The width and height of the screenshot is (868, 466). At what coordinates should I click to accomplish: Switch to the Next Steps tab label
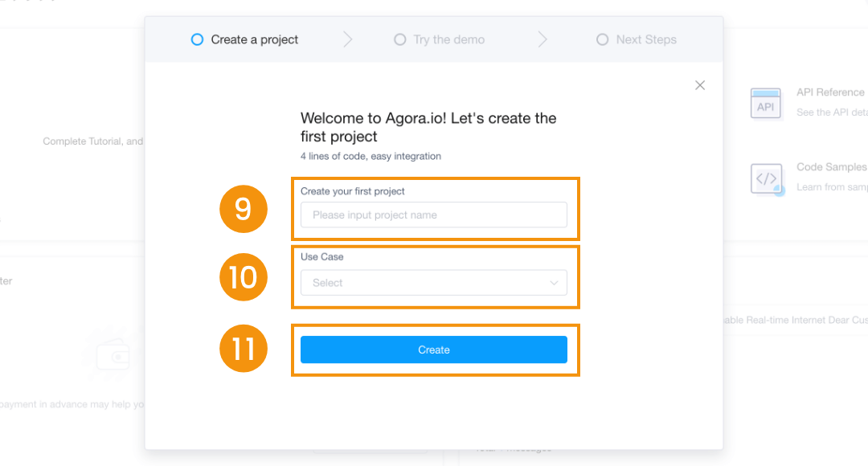coord(646,39)
